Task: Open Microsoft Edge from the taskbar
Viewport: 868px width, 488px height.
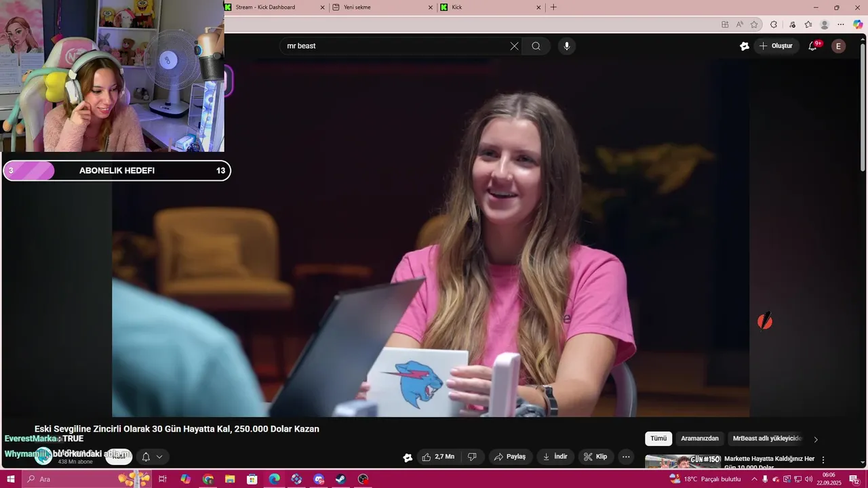Action: tap(274, 479)
